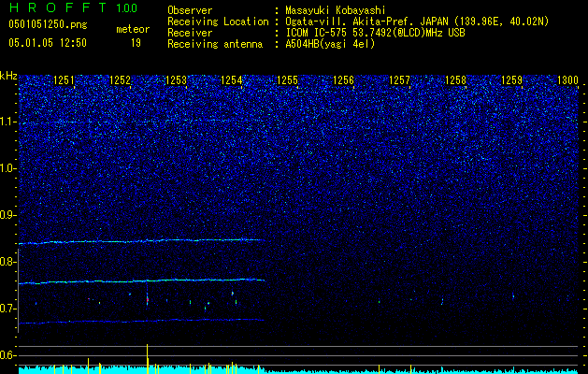Click the 1.0.0 version number
Screen dimensions: 588x374
click(127, 8)
